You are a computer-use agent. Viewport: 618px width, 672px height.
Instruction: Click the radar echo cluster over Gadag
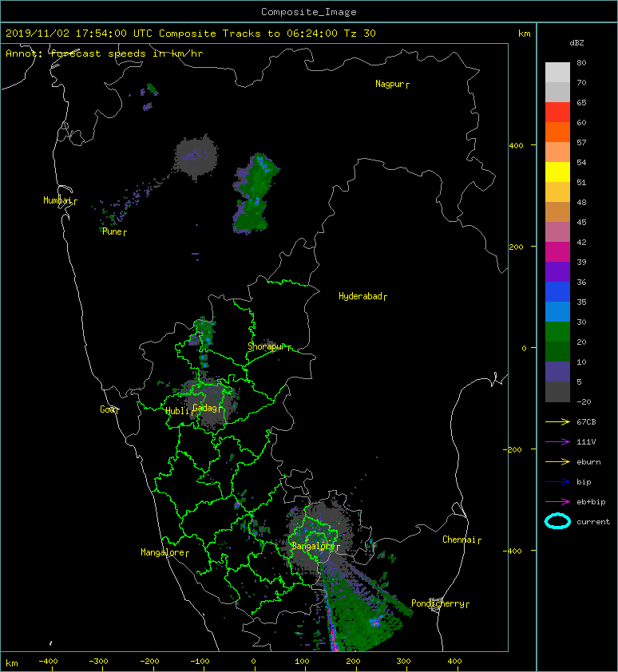[x=210, y=404]
